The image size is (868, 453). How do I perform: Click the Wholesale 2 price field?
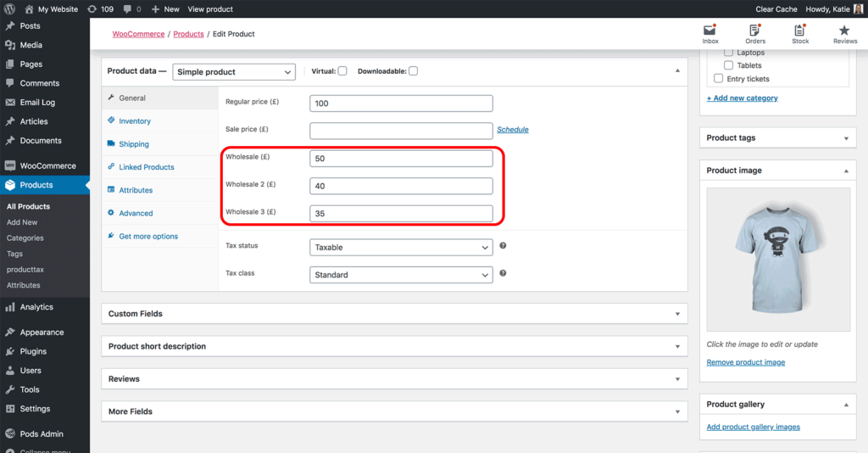click(x=401, y=186)
